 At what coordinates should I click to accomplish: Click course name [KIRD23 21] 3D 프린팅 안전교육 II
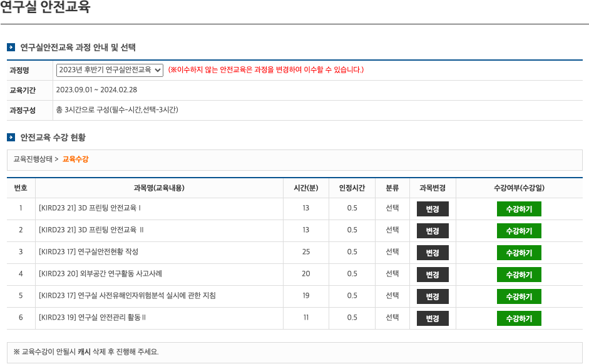[91, 230]
